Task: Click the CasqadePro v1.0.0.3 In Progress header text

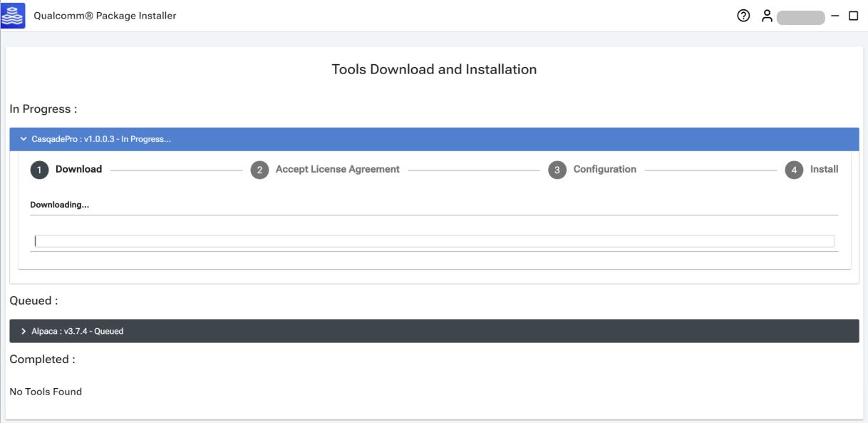Action: [101, 139]
